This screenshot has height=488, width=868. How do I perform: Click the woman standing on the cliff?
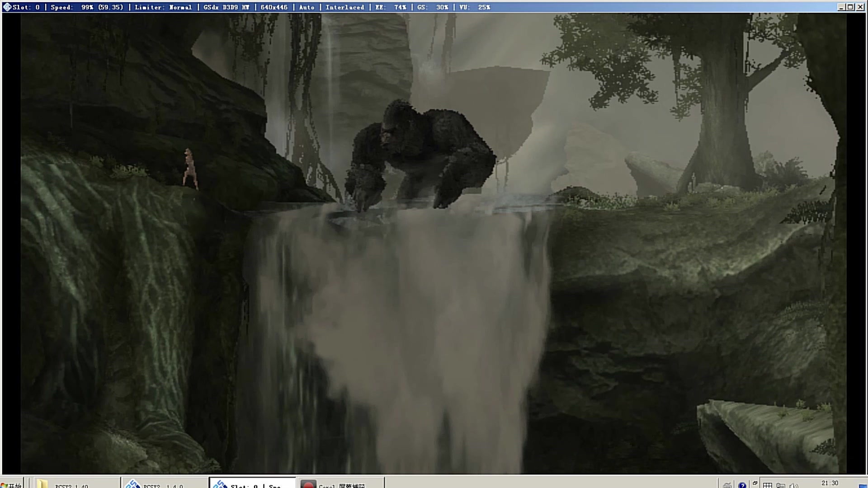tap(190, 168)
